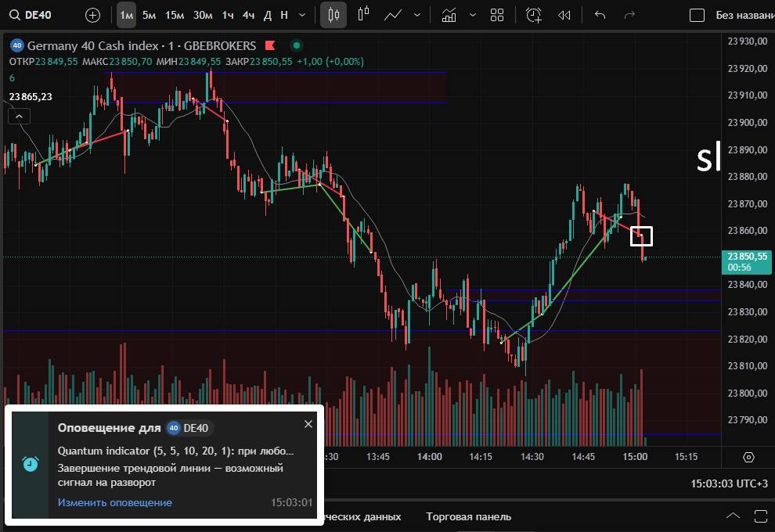775x532 pixels.
Task: Open the Торговая панель tab
Action: click(x=468, y=516)
